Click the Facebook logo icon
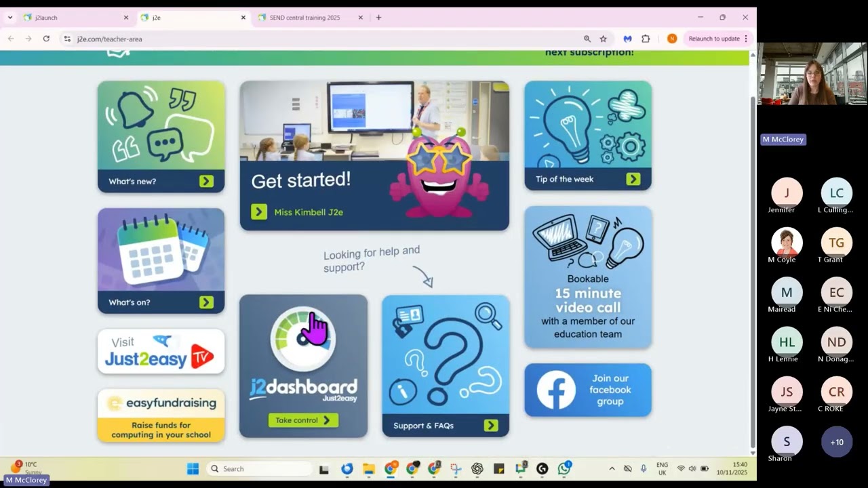The height and width of the screenshot is (488, 868). [x=556, y=390]
